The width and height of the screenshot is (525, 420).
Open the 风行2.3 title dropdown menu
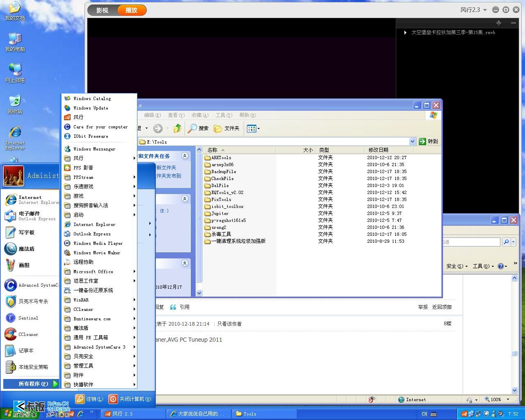473,10
